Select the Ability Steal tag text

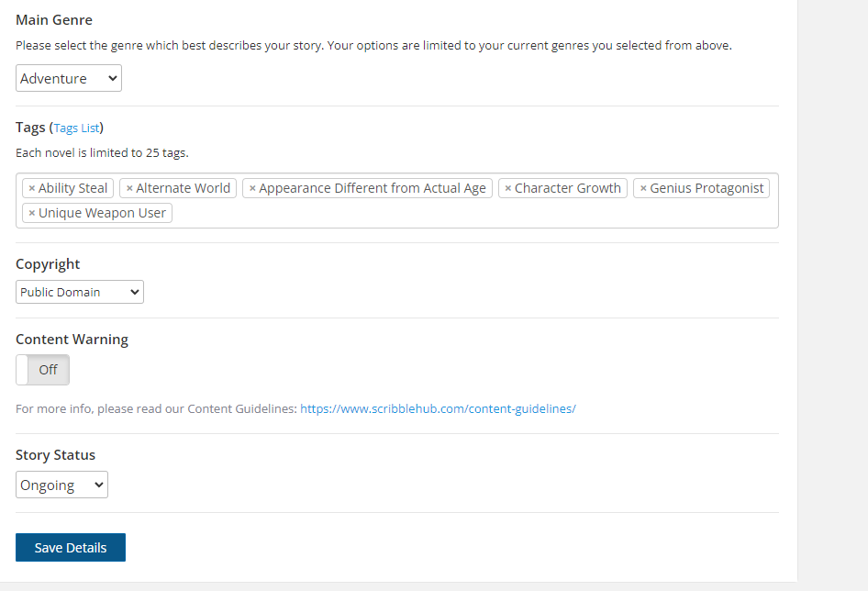click(x=72, y=188)
